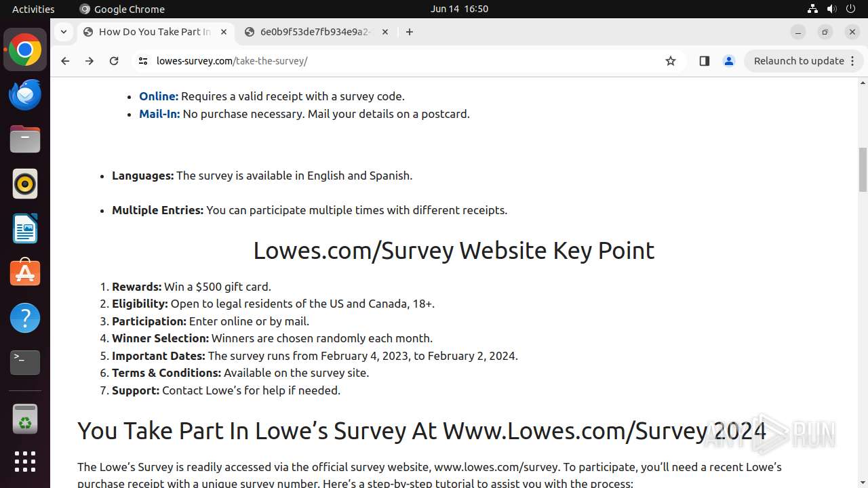The image size is (868, 488).
Task: Click the 'Online:' link
Action: point(159,96)
